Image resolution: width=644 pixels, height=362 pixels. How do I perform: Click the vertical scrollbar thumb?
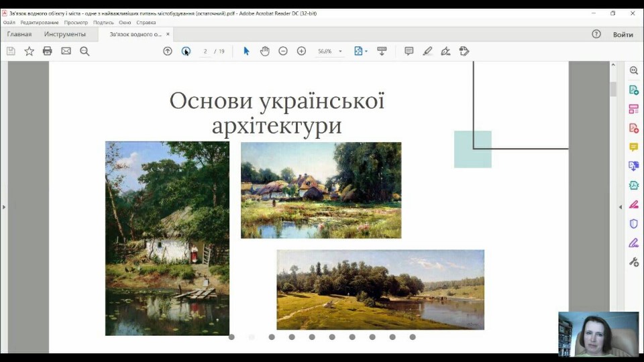613,89
